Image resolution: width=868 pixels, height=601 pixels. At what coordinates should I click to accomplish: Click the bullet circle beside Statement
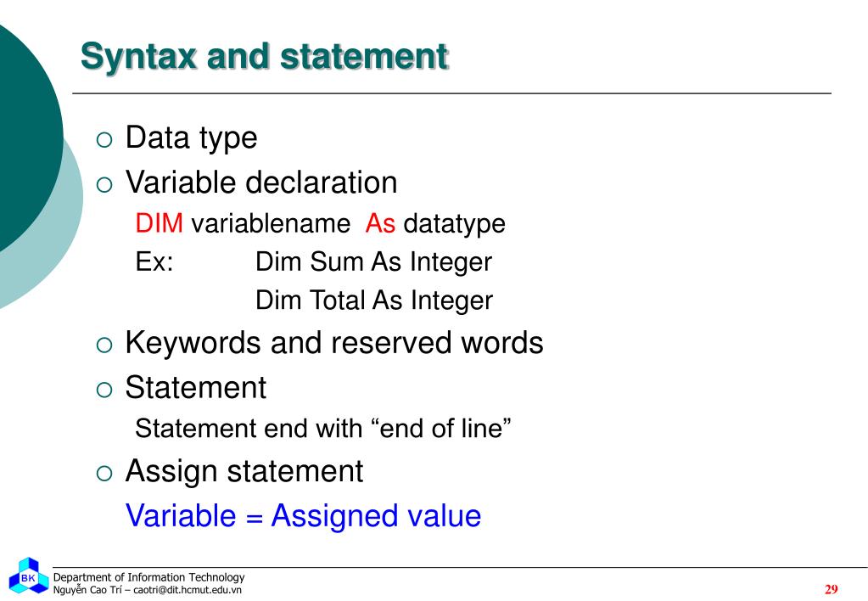pos(104,390)
